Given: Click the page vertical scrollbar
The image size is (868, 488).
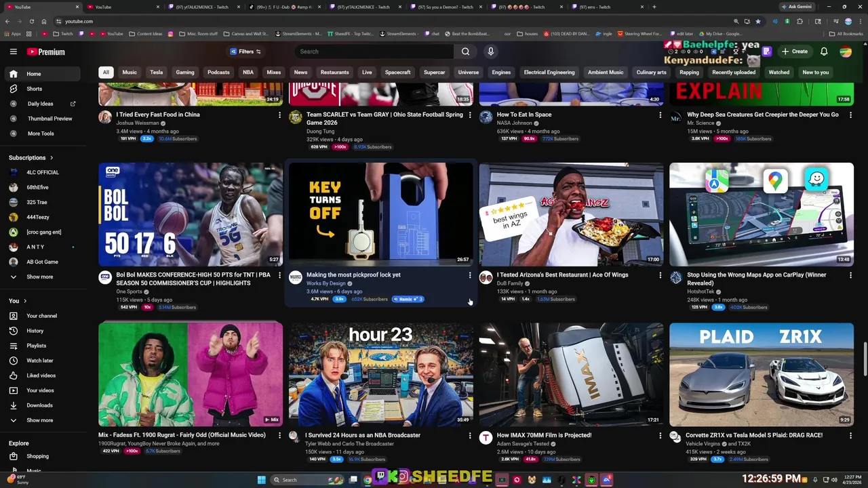Looking at the screenshot, I should click(865, 359).
